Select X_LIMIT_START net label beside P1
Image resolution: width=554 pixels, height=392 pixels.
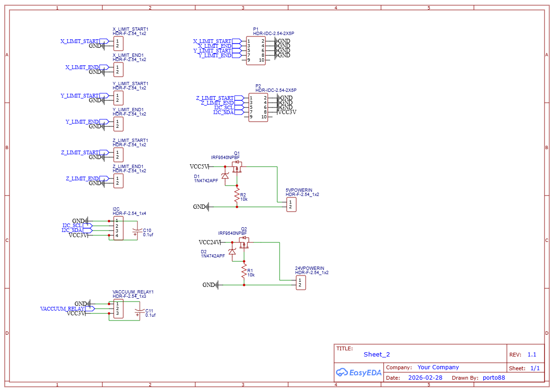212,41
